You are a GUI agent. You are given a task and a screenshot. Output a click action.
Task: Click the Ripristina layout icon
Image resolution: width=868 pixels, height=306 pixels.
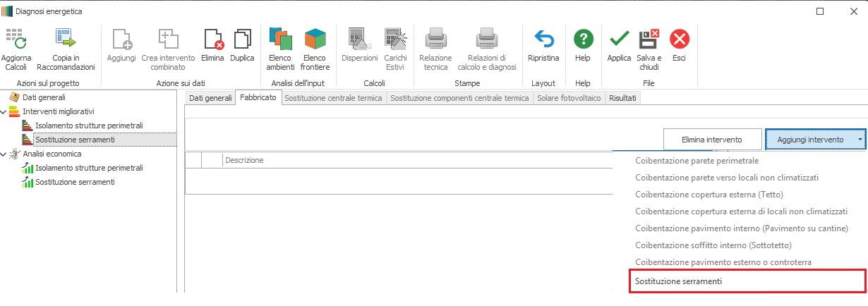point(543,39)
